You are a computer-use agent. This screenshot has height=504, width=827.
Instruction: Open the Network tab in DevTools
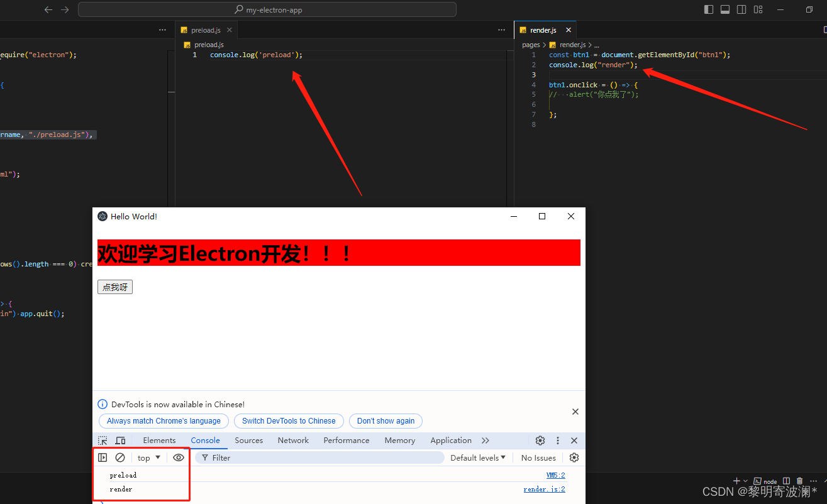(x=293, y=441)
